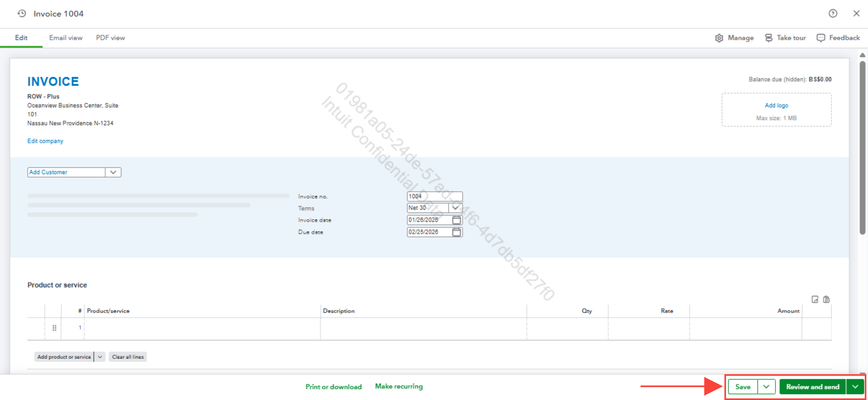Switch to the Email view tab

(x=66, y=38)
